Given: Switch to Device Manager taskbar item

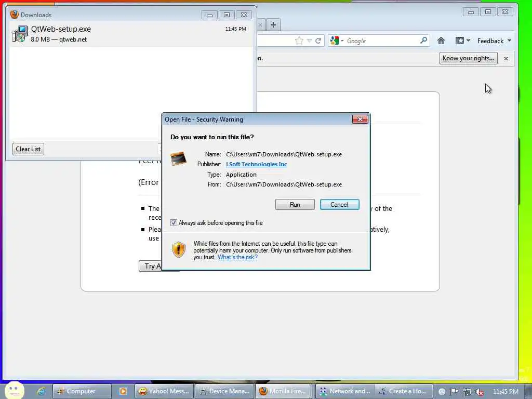Looking at the screenshot, I should (x=224, y=391).
